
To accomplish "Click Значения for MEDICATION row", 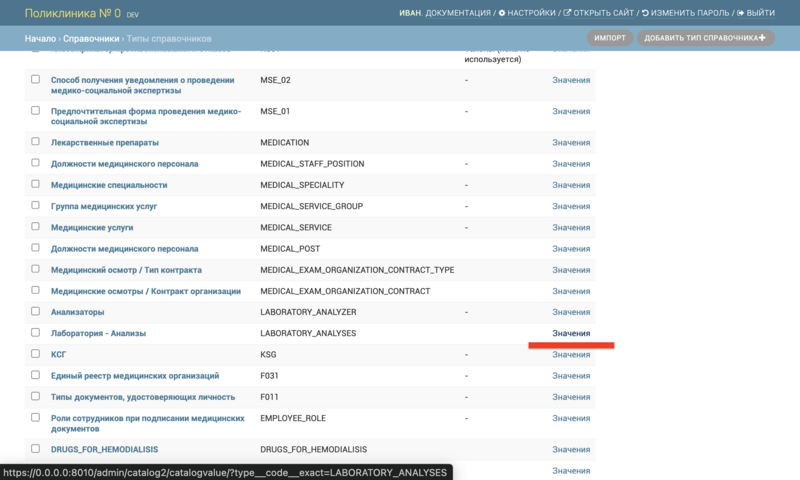I will [571, 143].
